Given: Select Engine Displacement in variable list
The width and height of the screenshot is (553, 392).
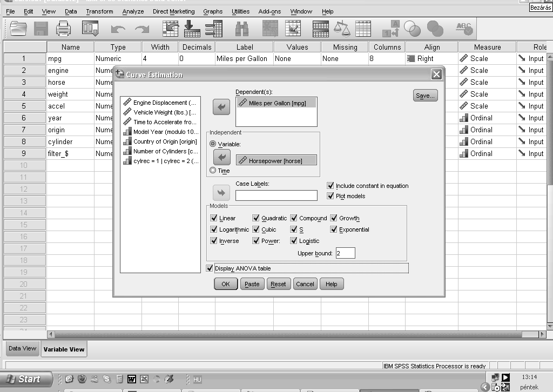Looking at the screenshot, I should click(x=160, y=103).
